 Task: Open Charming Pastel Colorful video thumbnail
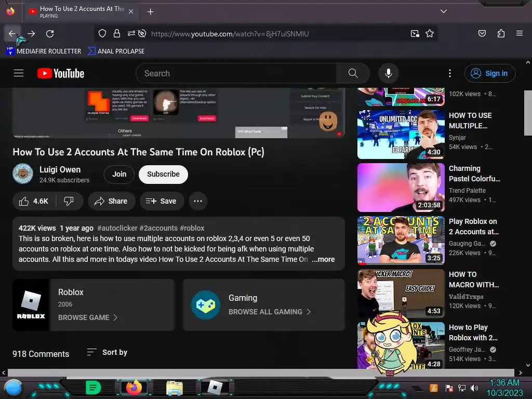(x=401, y=187)
